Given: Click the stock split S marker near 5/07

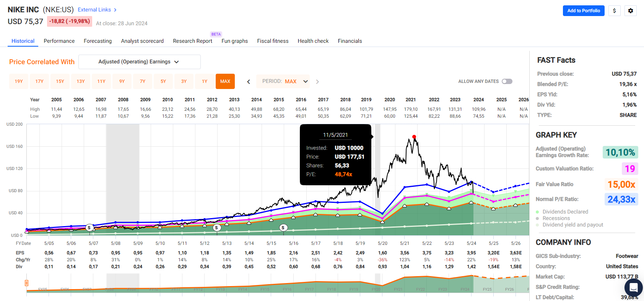Looking at the screenshot, I should [89, 228].
